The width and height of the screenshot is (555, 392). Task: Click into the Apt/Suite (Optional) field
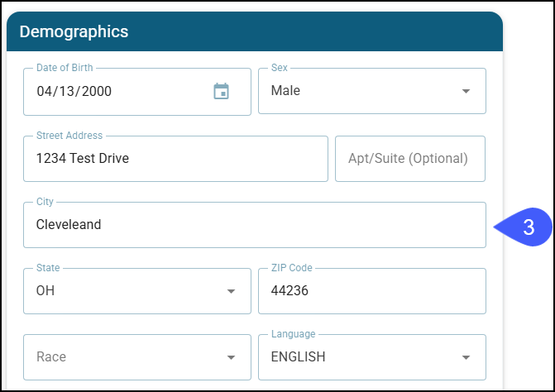pyautogui.click(x=409, y=158)
